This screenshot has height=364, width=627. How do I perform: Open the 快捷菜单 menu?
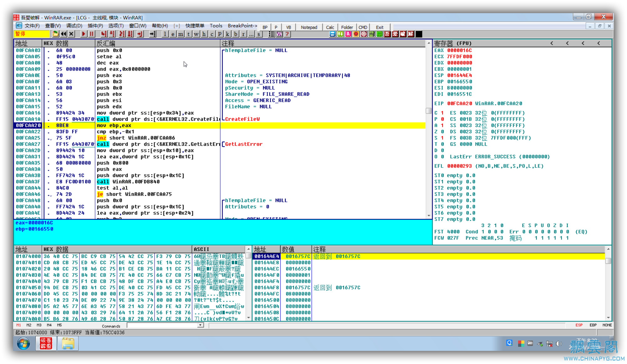[195, 26]
